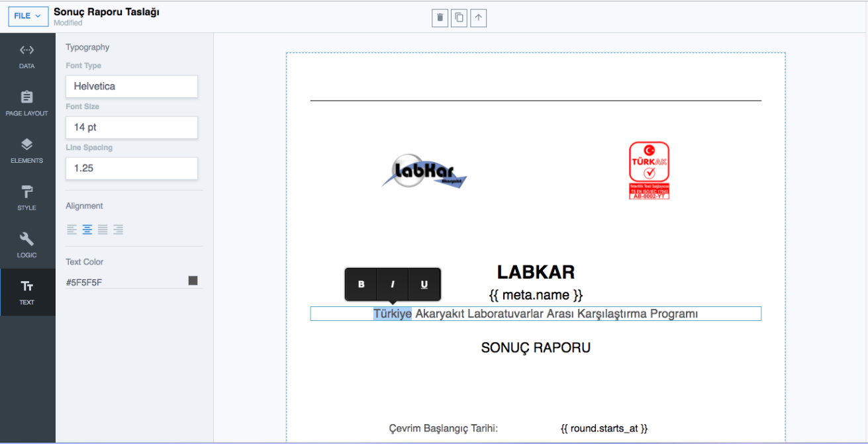Viewport: 868px width, 444px height.
Task: Open the Logic wrench panel
Action: (x=27, y=245)
